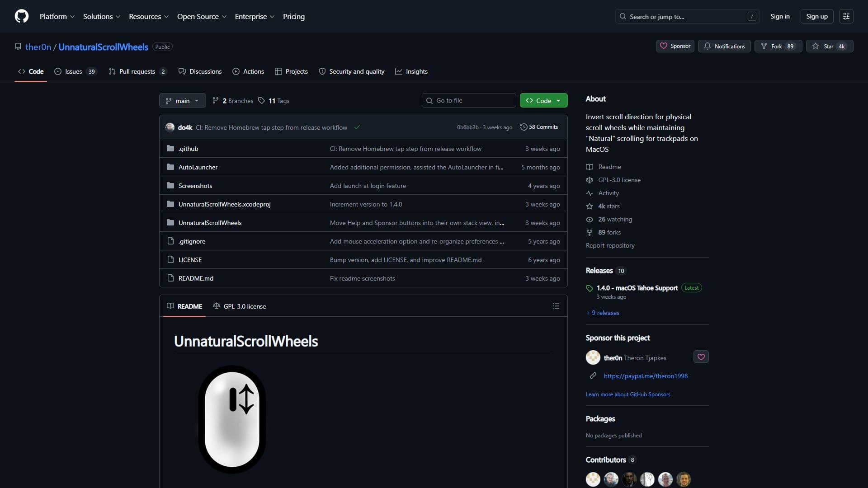Open the Screenshots folder

195,186
